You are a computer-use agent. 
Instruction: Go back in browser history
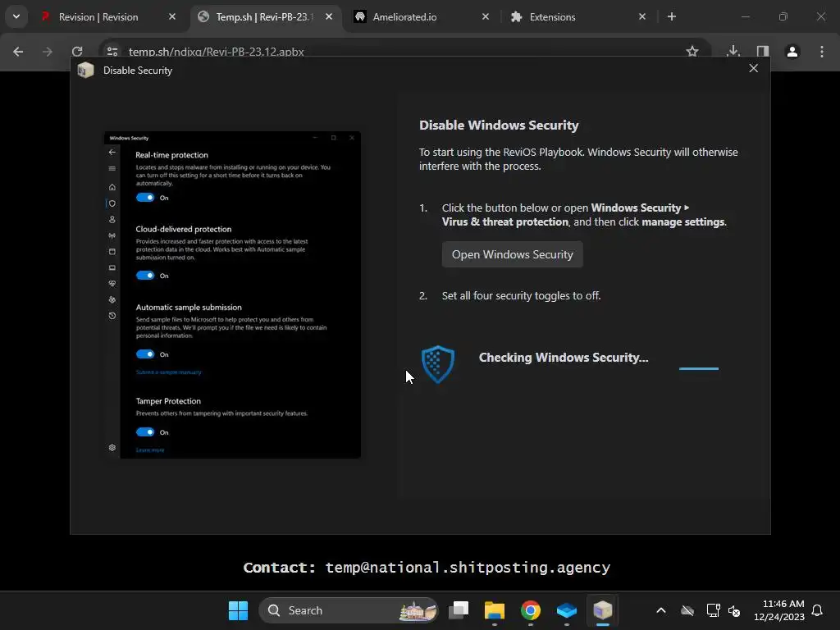tap(18, 52)
